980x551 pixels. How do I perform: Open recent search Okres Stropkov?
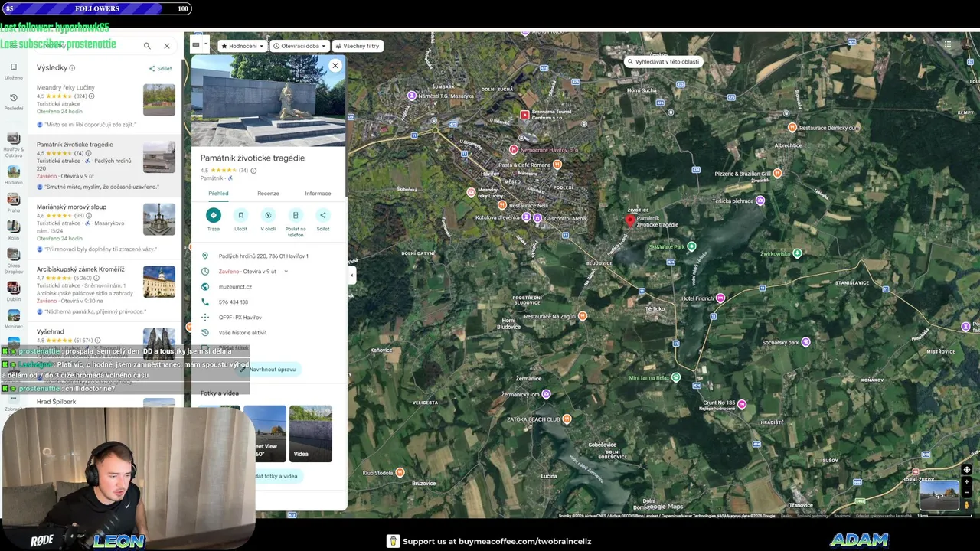tap(13, 260)
